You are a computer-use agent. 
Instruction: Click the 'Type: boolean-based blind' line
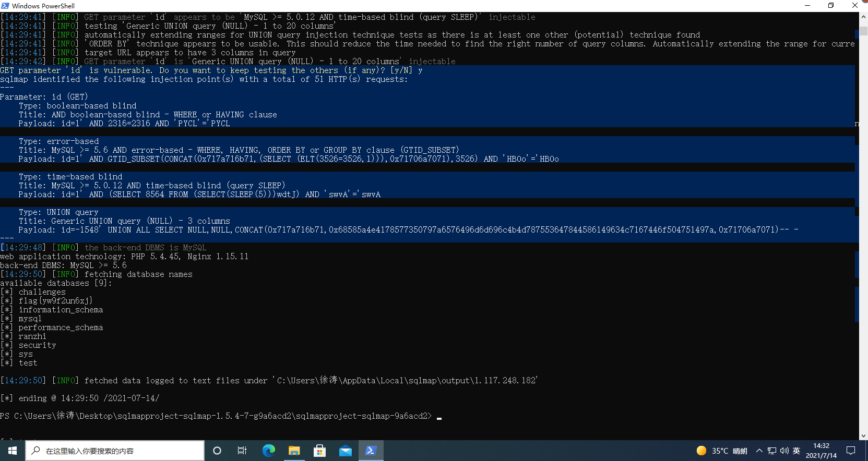pyautogui.click(x=77, y=106)
